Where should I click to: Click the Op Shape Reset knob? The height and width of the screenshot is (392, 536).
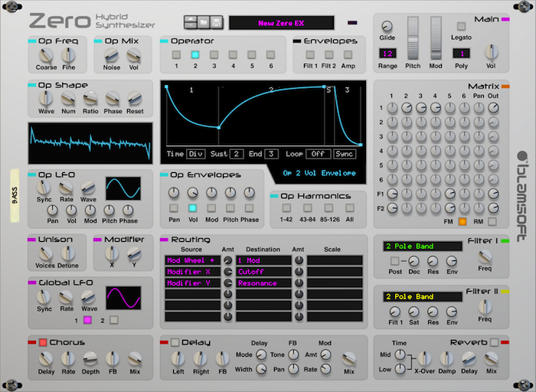pyautogui.click(x=135, y=99)
